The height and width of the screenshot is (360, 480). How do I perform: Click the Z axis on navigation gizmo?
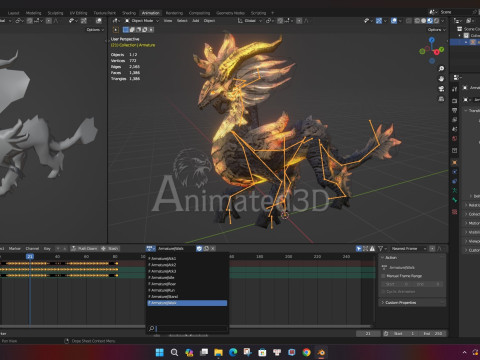point(432,40)
